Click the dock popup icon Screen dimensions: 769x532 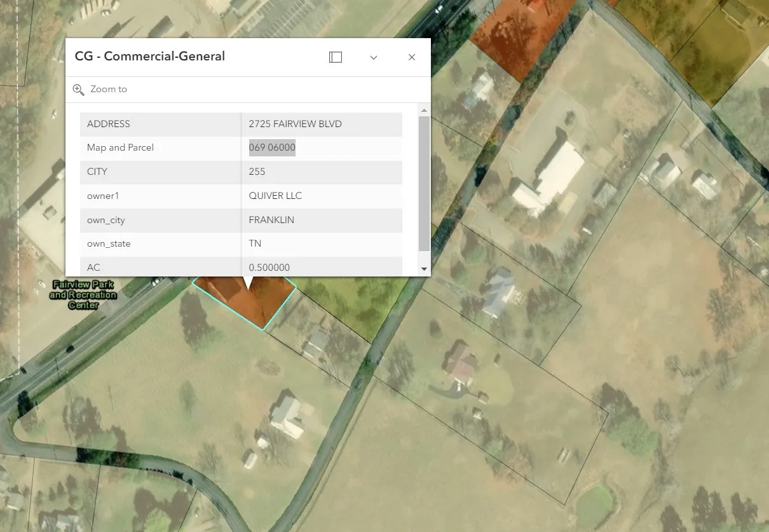pyautogui.click(x=336, y=57)
